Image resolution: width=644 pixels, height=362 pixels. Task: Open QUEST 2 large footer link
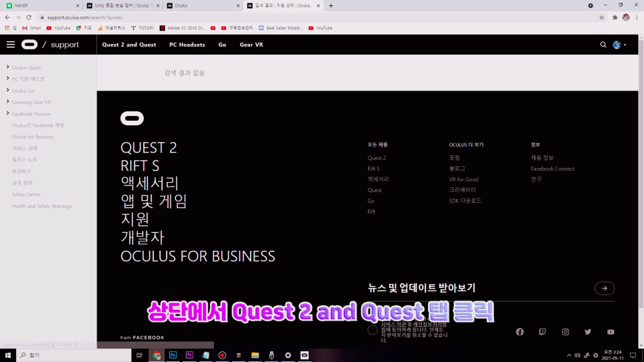[149, 147]
